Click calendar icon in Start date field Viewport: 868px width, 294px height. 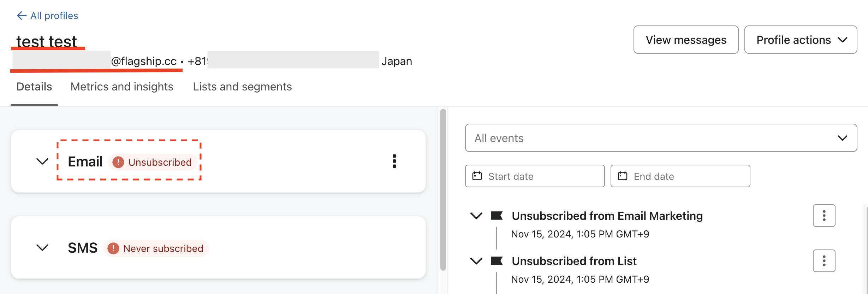477,176
